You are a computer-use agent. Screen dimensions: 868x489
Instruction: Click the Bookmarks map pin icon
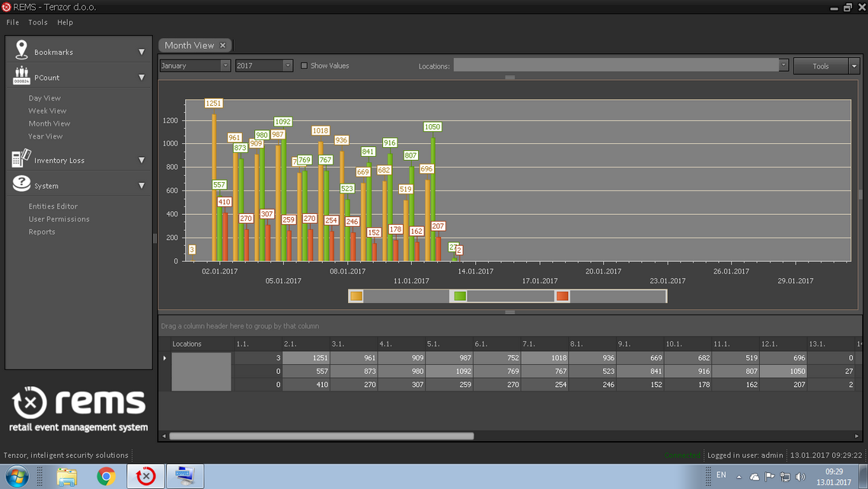[21, 50]
